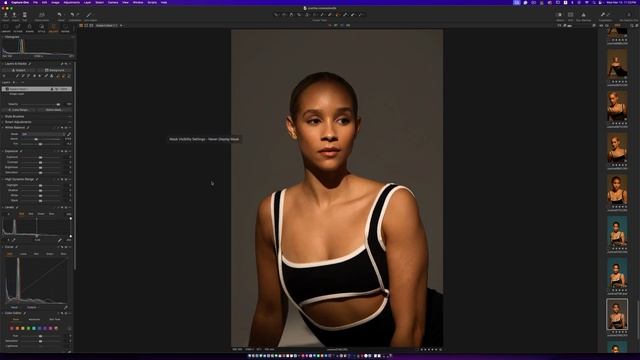The height and width of the screenshot is (360, 640).
Task: Open the Layer menu
Action: 87,2
